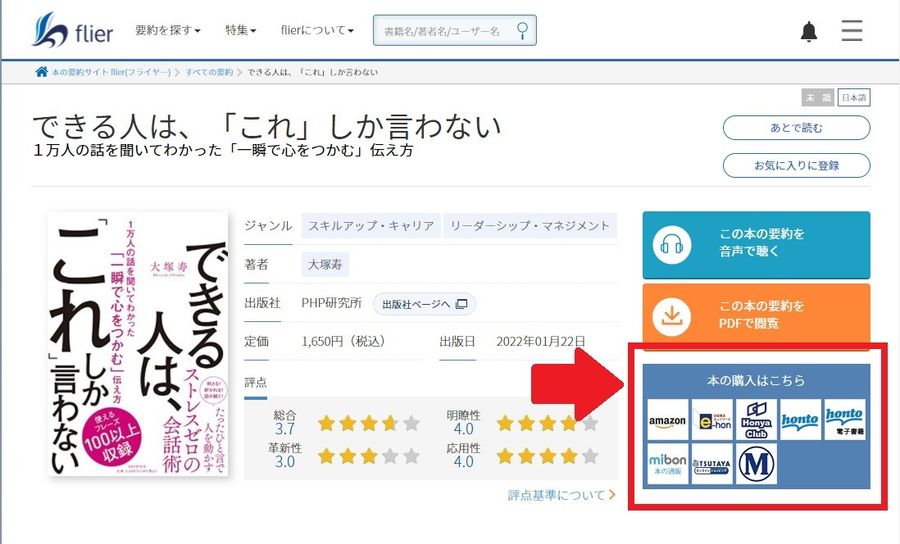Click the 日本語 language badge
Screen dimensions: 900x544
coord(854,98)
